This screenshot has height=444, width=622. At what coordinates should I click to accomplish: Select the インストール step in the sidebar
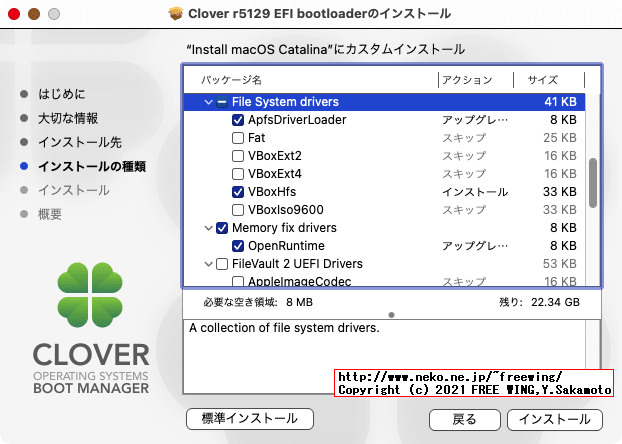(x=74, y=190)
